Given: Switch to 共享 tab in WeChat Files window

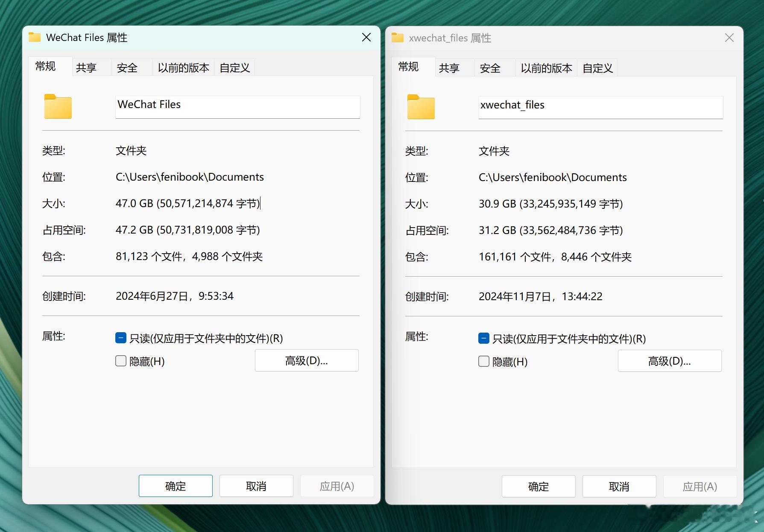Looking at the screenshot, I should tap(91, 67).
